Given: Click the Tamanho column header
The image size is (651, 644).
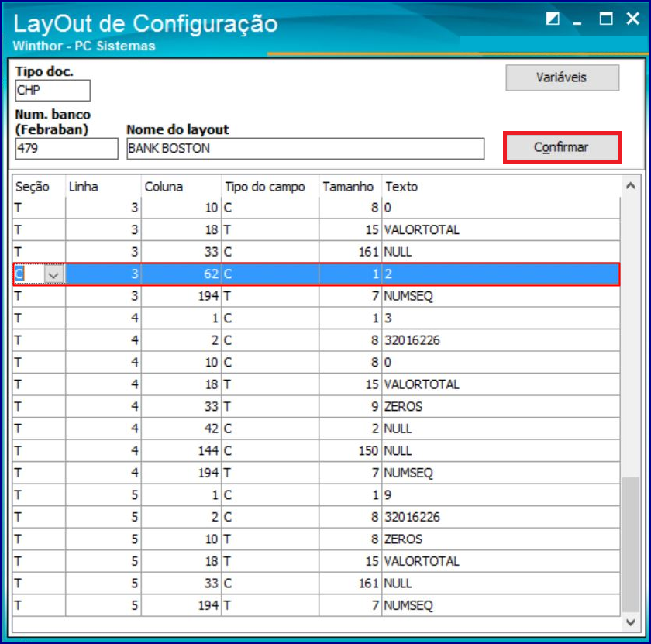Looking at the screenshot, I should point(350,187).
